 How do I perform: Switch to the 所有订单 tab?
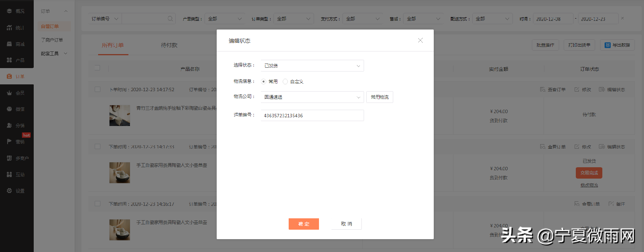(x=113, y=45)
